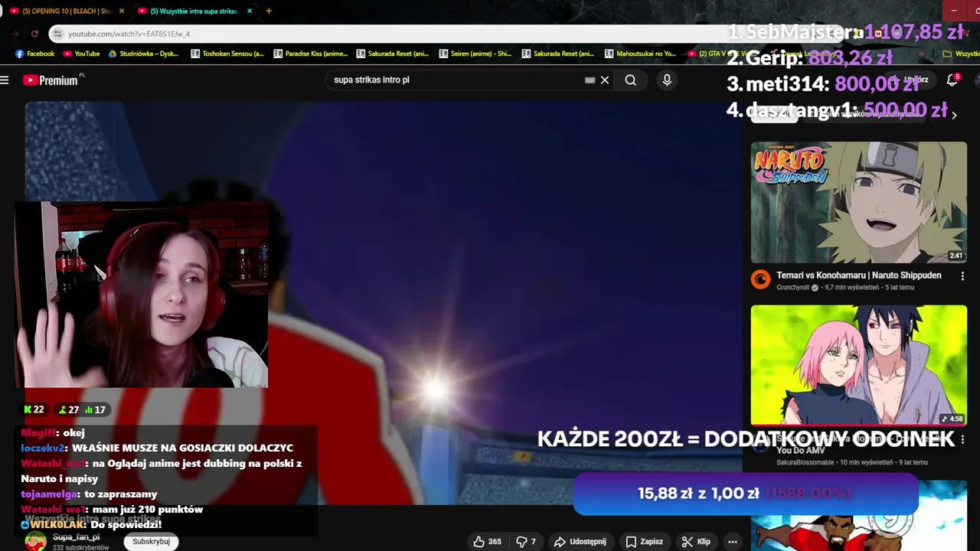Image resolution: width=980 pixels, height=551 pixels.
Task: Open the Temari vs Konohamaru video thumbnail
Action: 858,202
